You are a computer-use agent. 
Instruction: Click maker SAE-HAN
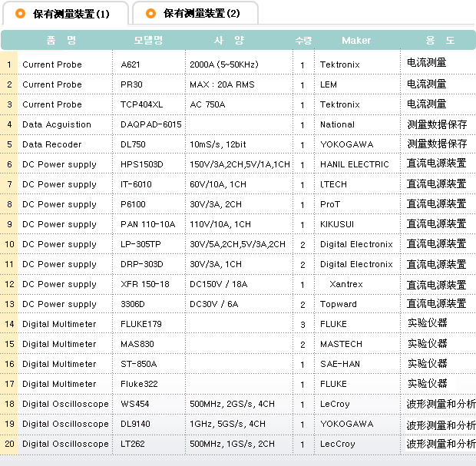point(340,364)
